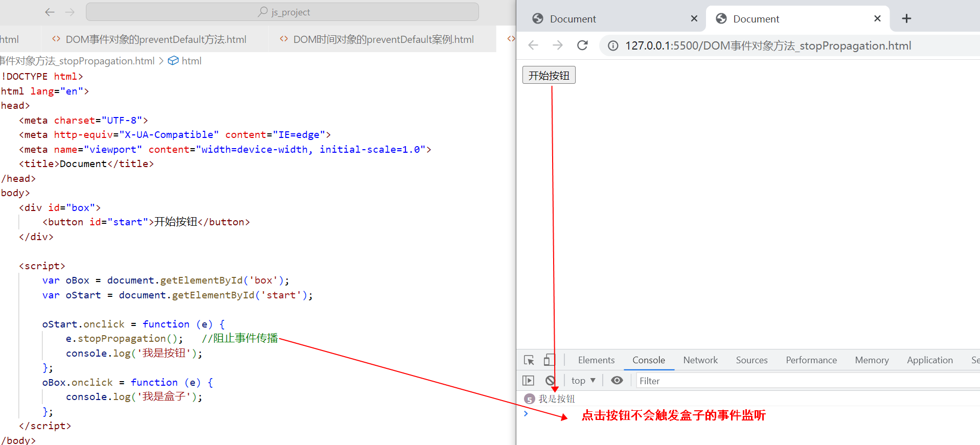
Task: Click the browser forward arrow
Action: [x=558, y=45]
